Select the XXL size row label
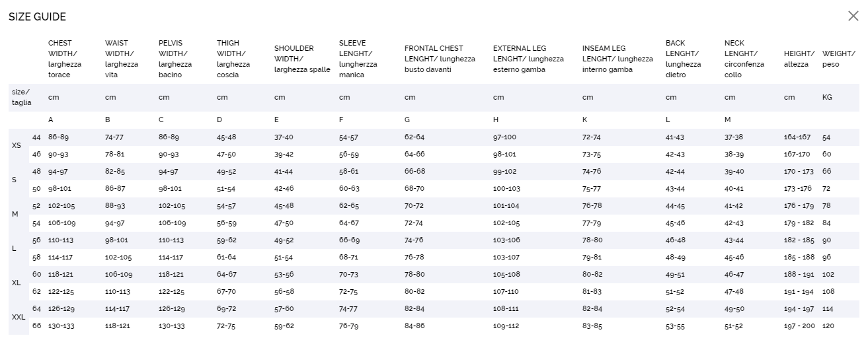The width and height of the screenshot is (868, 344). pyautogui.click(x=19, y=318)
